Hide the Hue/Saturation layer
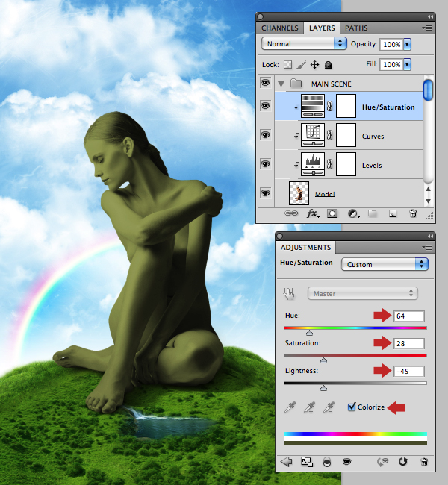 pos(265,106)
